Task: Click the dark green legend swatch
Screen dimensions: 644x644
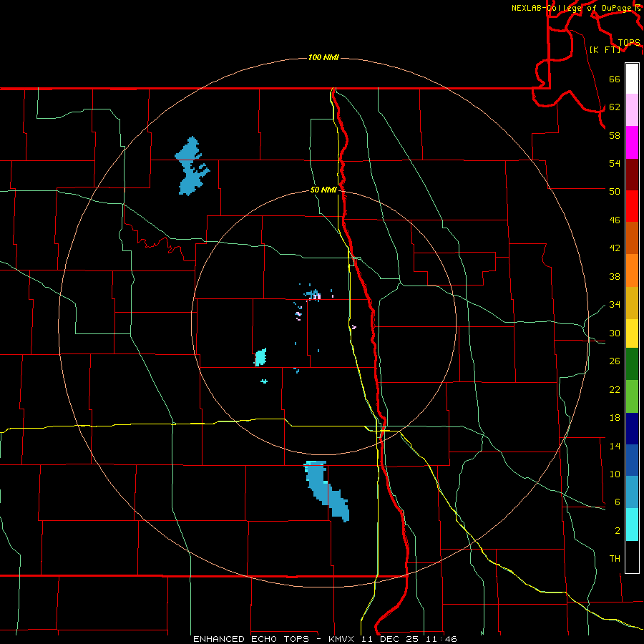Action: (632, 364)
